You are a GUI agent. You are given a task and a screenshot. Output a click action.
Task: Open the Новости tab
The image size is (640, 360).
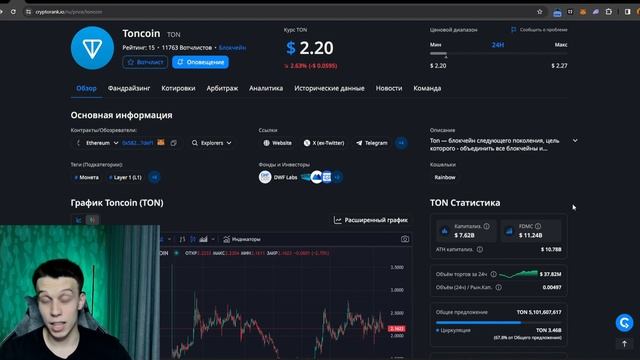389,88
